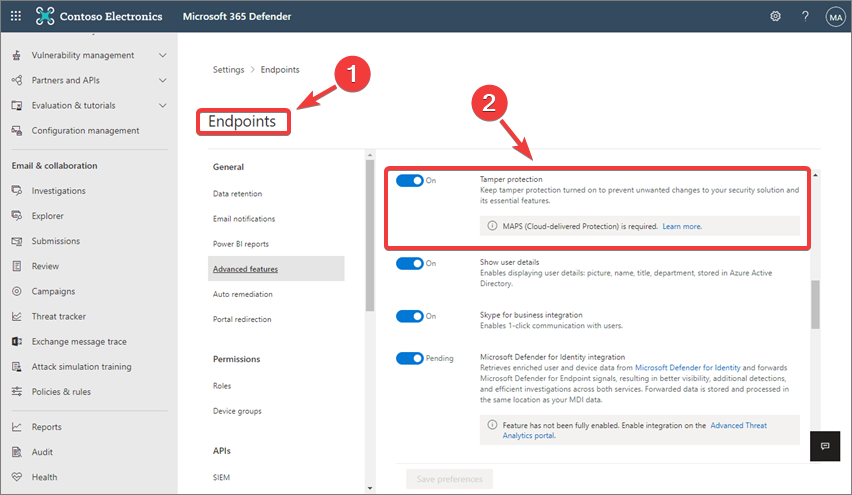Expand Partners and APIs chevron
This screenshot has height=495, width=852.
coord(162,80)
